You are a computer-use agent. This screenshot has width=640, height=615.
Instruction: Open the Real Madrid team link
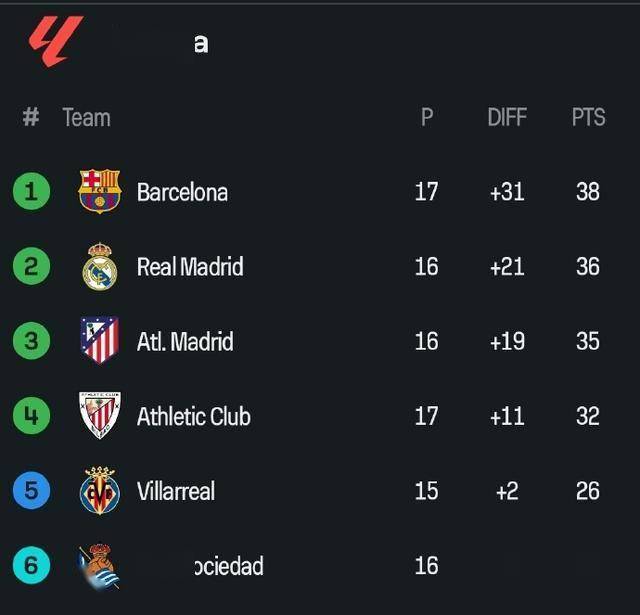tap(190, 266)
